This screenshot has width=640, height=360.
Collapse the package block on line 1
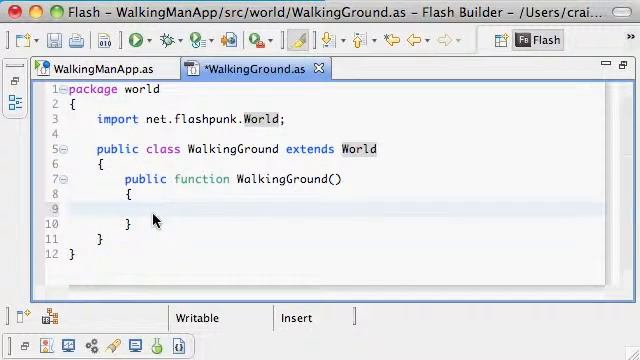coord(63,89)
